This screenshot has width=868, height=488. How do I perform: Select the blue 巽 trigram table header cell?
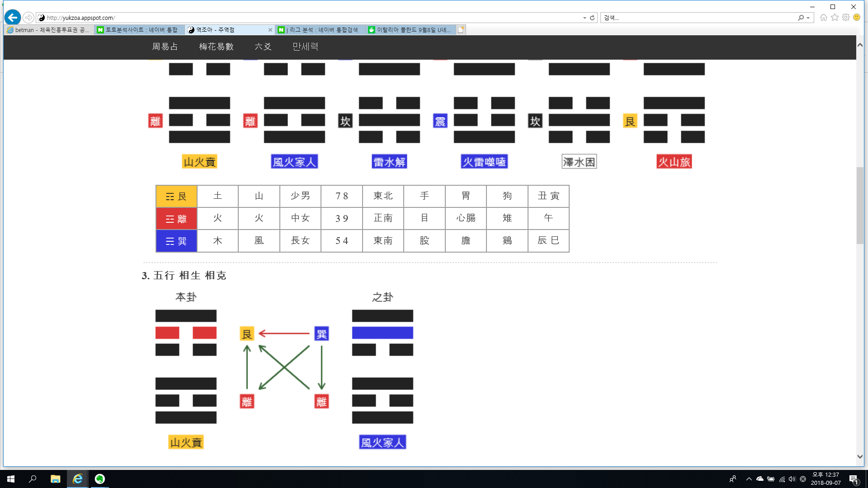point(176,241)
